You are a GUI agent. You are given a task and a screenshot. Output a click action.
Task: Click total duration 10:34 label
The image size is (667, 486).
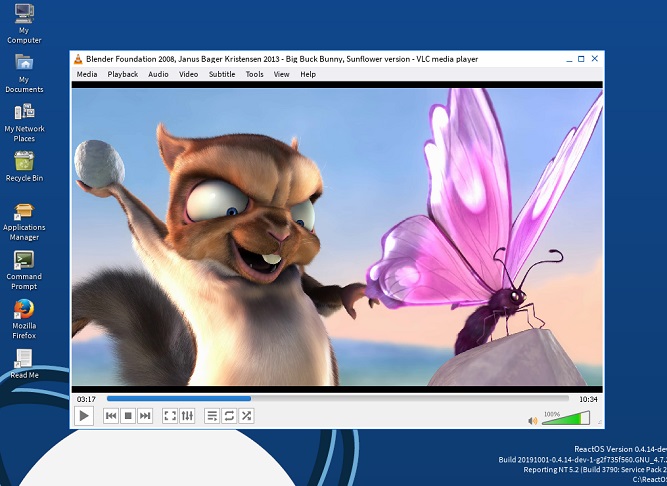point(588,399)
